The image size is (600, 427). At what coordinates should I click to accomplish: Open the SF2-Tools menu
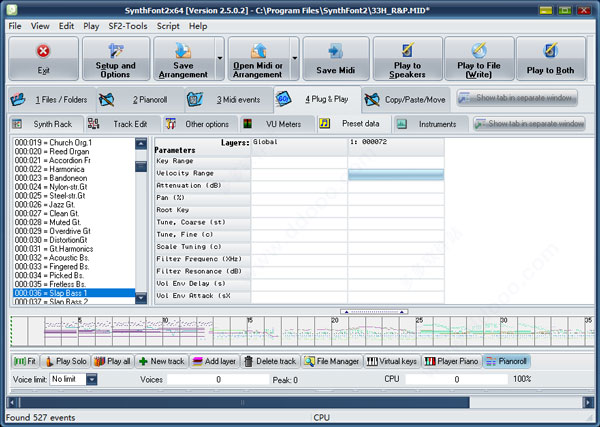128,26
